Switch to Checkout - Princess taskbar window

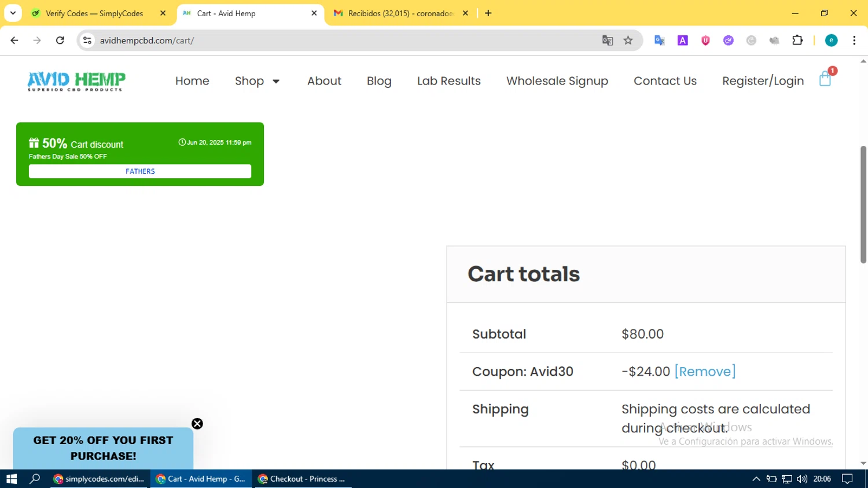[x=302, y=479]
